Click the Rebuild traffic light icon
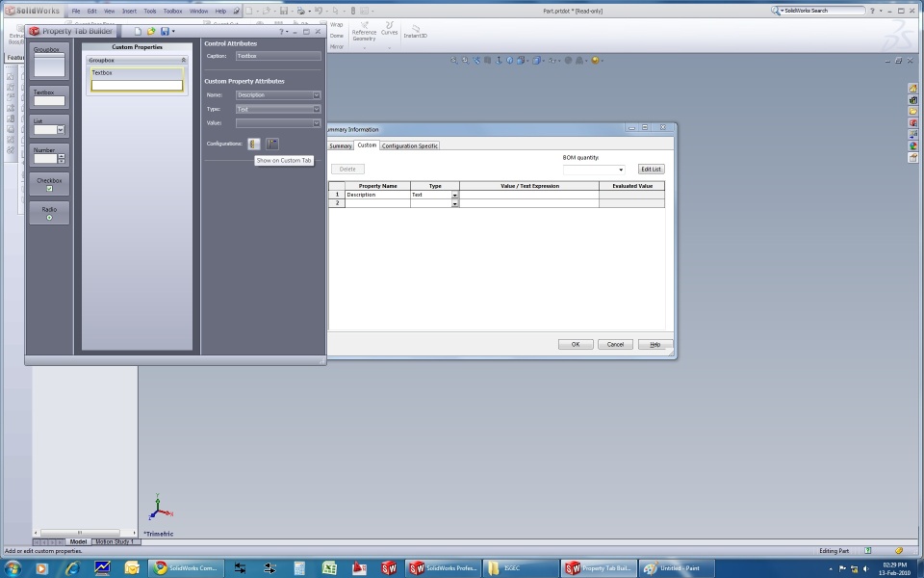 [x=353, y=11]
